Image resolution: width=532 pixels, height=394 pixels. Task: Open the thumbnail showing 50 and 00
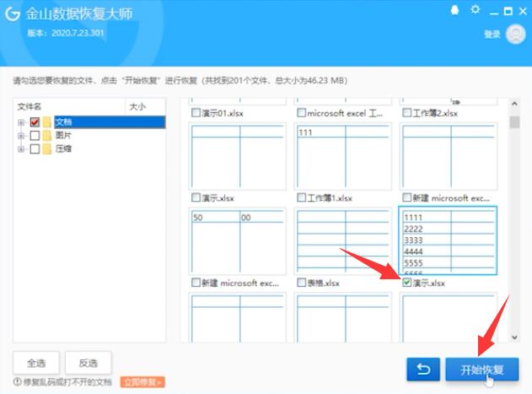click(238, 240)
